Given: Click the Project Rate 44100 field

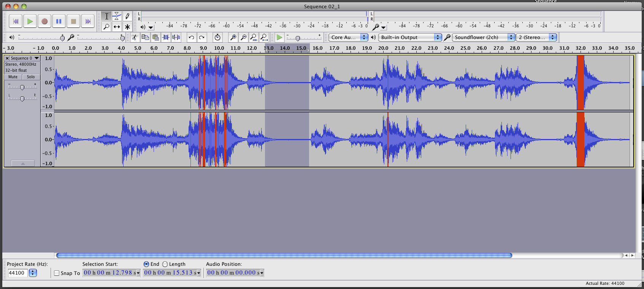Looking at the screenshot, I should tap(17, 273).
